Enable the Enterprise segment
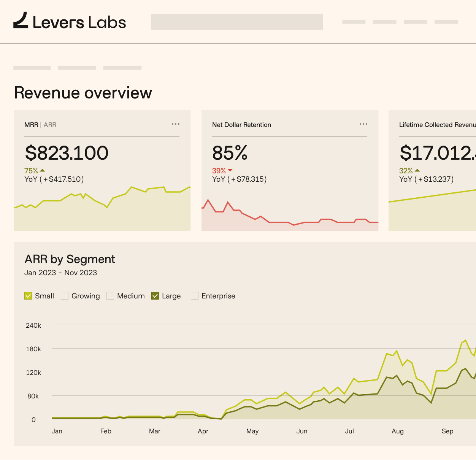This screenshot has width=476, height=460. click(x=195, y=295)
